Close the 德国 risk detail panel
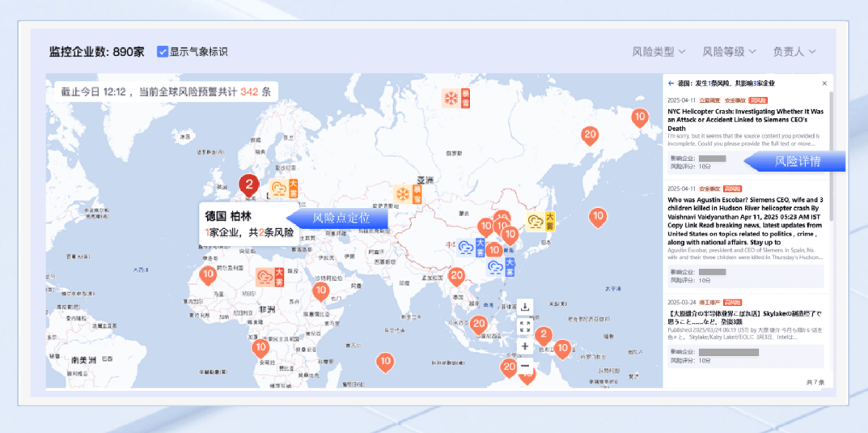The height and width of the screenshot is (433, 868). pos(824,83)
